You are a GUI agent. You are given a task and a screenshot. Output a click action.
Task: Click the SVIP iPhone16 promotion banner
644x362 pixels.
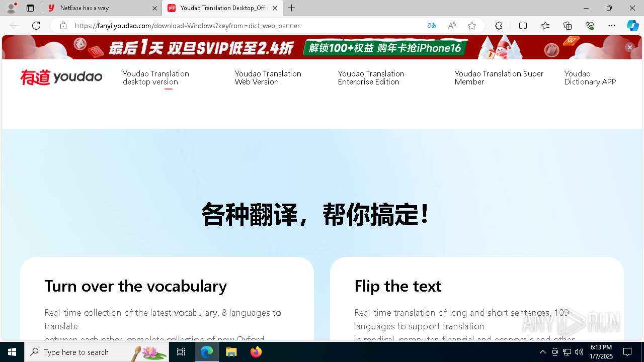click(322, 47)
